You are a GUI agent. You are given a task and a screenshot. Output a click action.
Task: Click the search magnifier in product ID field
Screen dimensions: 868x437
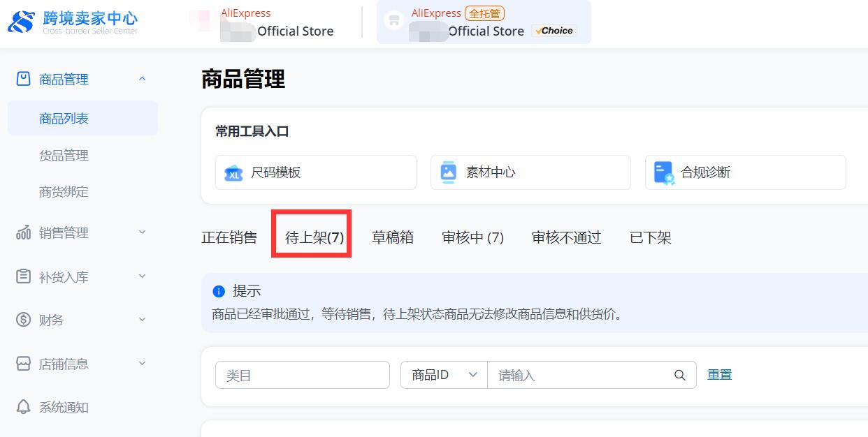(679, 375)
